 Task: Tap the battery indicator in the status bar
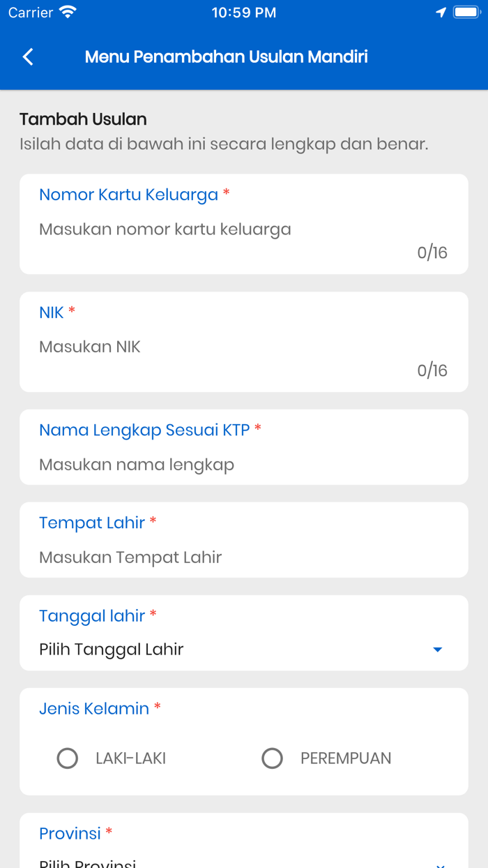[464, 11]
